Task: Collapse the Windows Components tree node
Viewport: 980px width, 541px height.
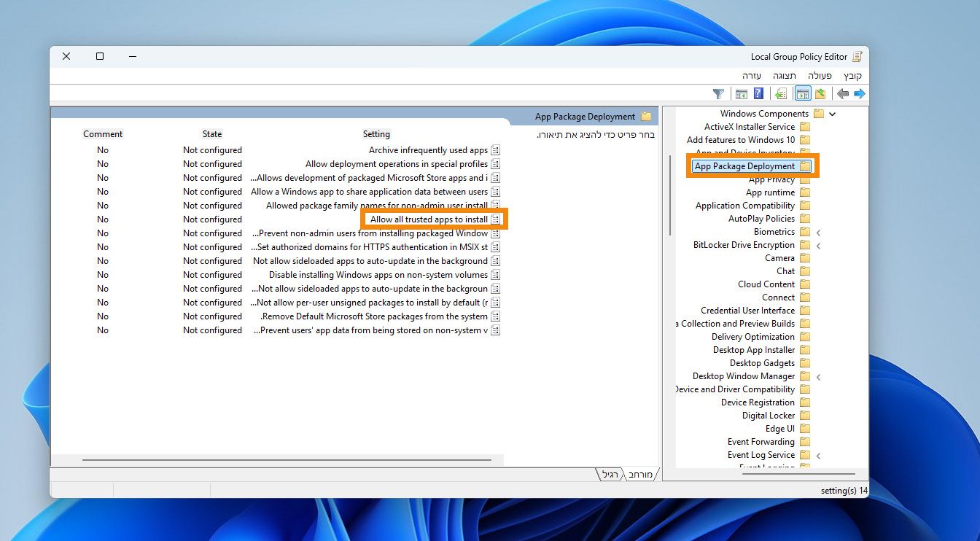Action: (832, 114)
